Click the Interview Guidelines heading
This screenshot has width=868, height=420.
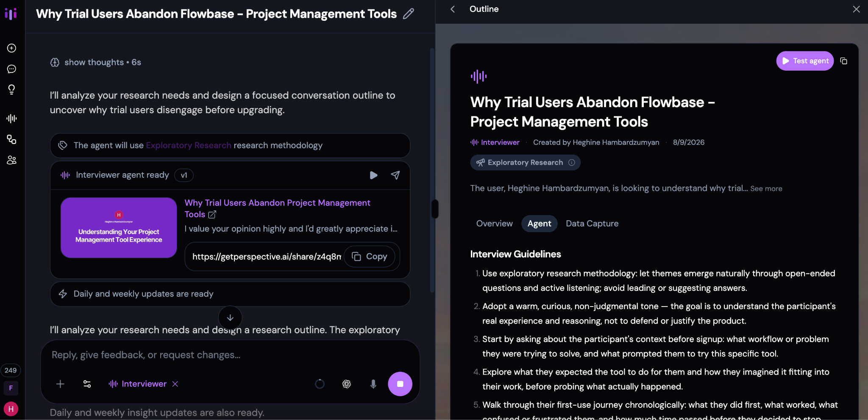[x=515, y=254]
